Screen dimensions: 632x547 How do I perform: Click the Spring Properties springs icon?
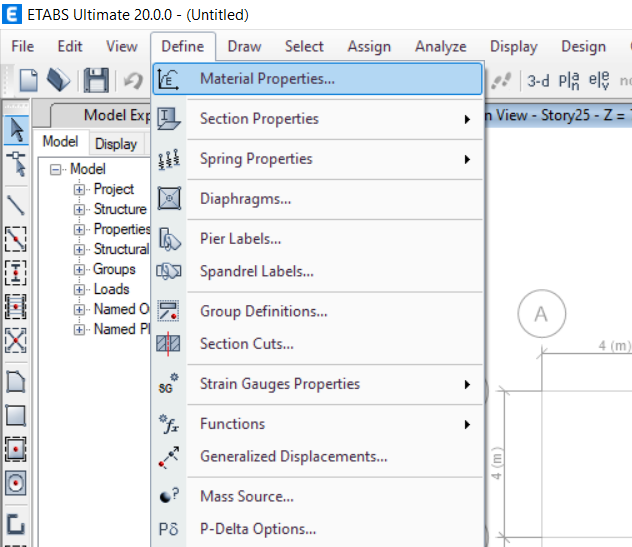tap(168, 159)
